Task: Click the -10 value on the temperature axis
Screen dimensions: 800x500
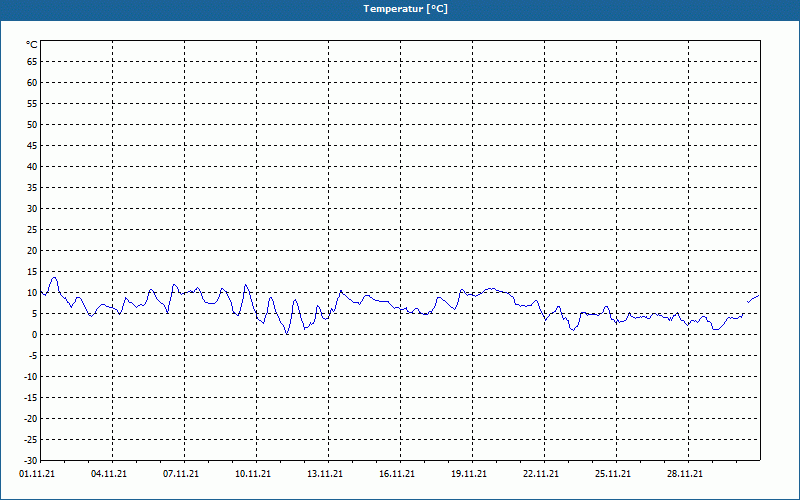Action: point(31,377)
